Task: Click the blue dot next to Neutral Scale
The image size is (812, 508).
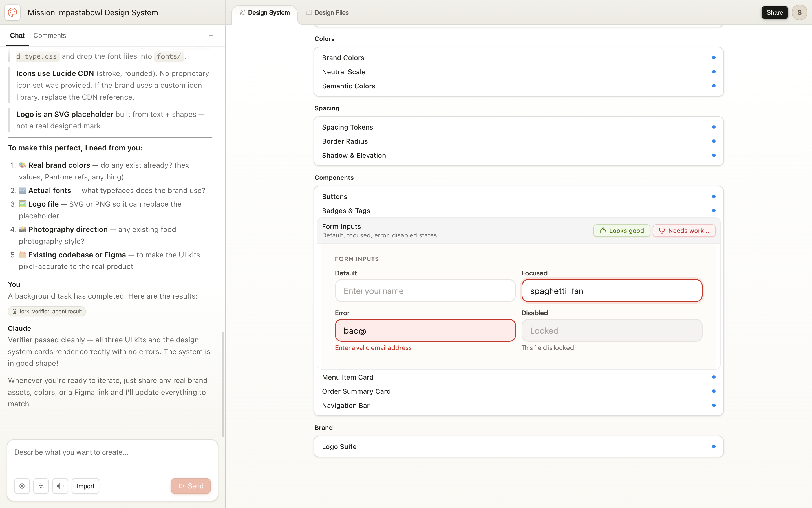Action: [714, 72]
